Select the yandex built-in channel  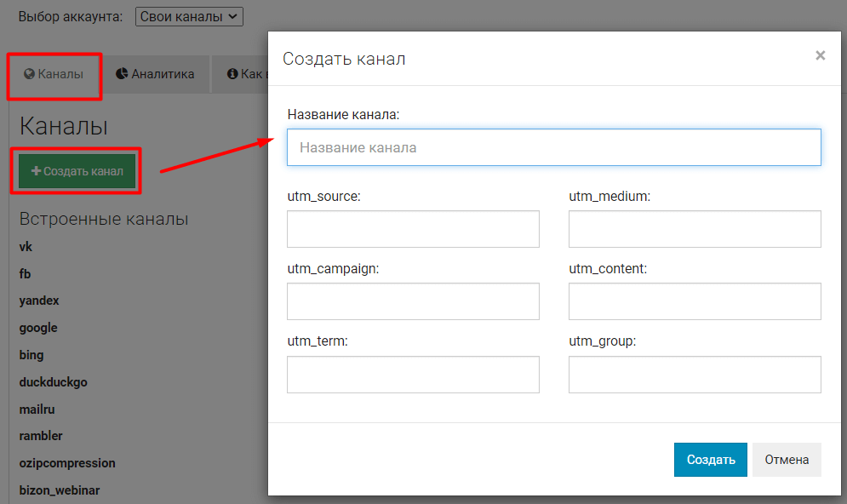tap(39, 301)
